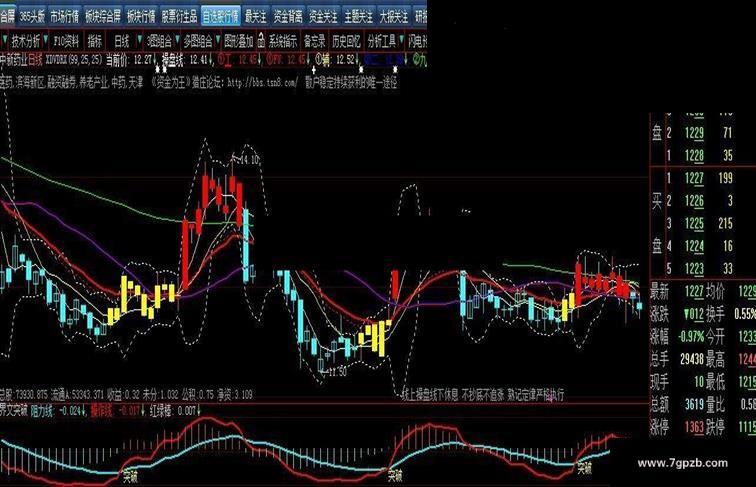Click the 总手 29438 value
Image resolution: width=756 pixels, height=487 pixels.
point(691,359)
